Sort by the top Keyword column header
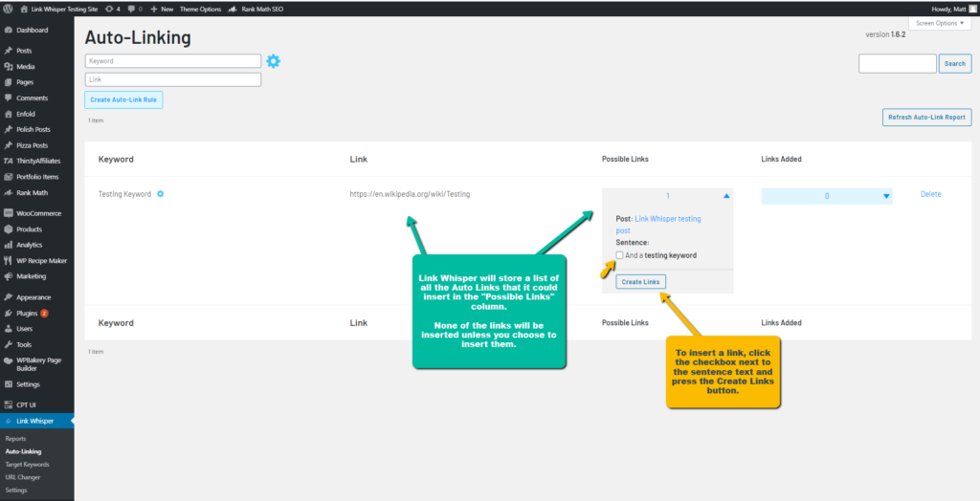The width and height of the screenshot is (980, 501). [116, 160]
